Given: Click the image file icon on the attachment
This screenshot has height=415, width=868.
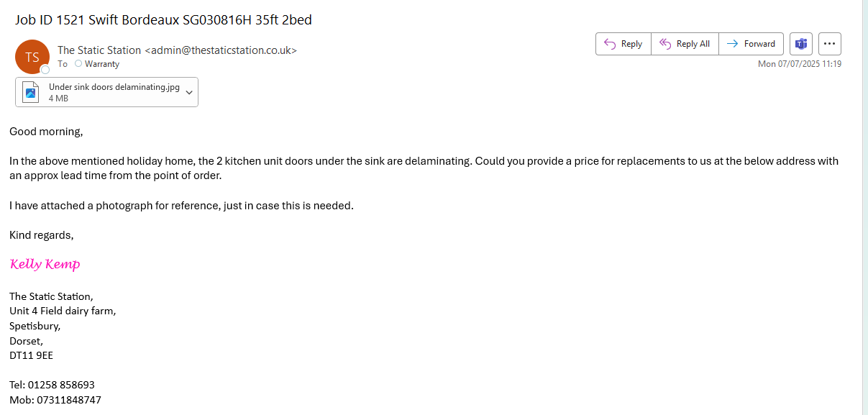Looking at the screenshot, I should click(31, 92).
